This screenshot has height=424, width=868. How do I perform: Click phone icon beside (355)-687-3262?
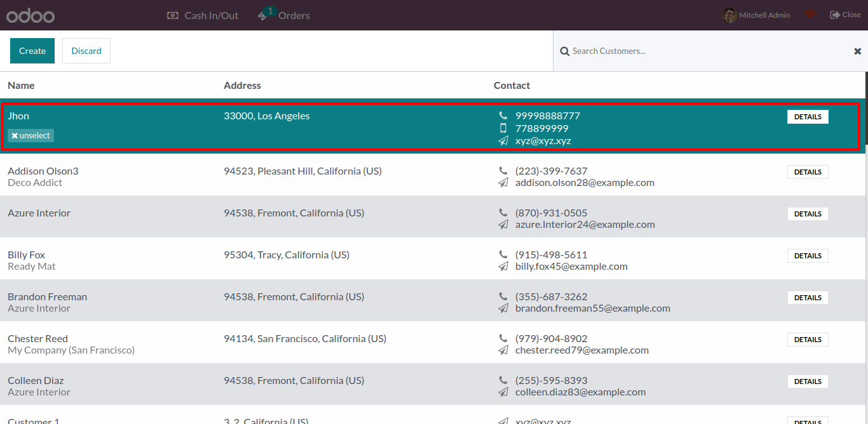[503, 296]
